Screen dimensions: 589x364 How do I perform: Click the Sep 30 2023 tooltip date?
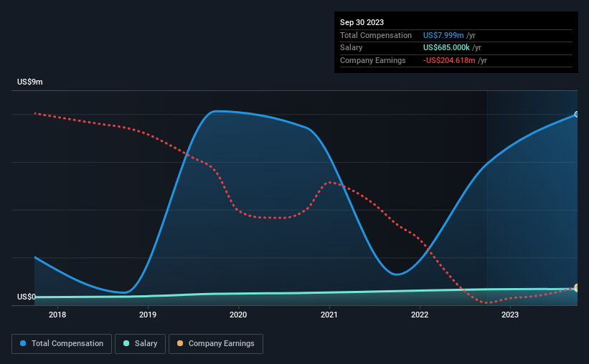362,22
